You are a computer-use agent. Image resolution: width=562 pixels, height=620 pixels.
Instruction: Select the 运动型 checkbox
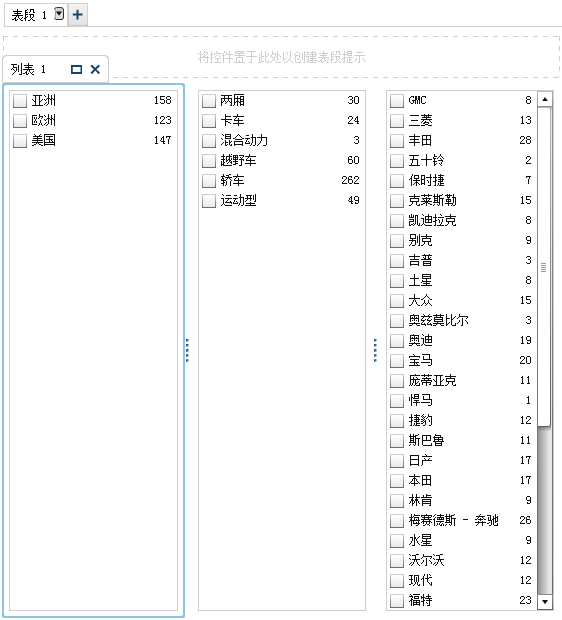pyautogui.click(x=208, y=200)
